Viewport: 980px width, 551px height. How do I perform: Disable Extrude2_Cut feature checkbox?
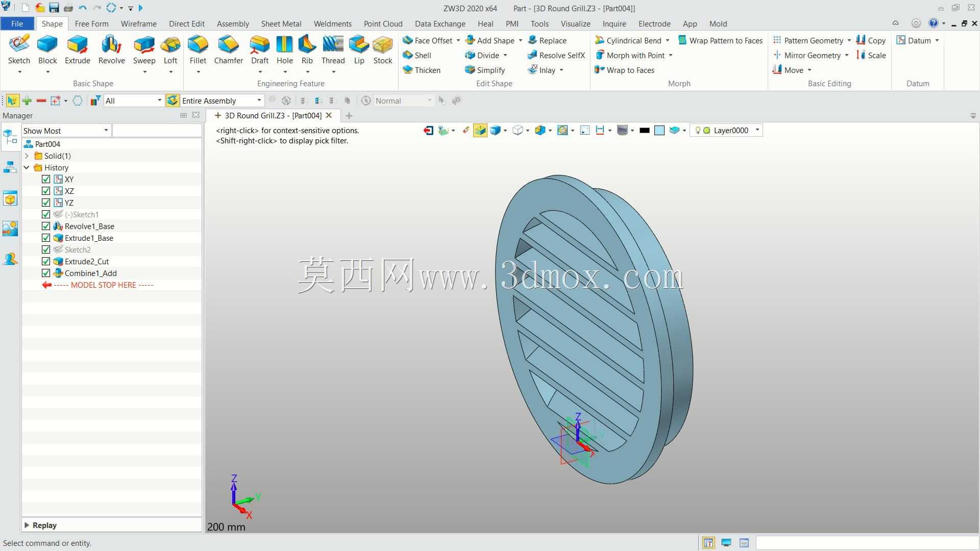pos(46,261)
